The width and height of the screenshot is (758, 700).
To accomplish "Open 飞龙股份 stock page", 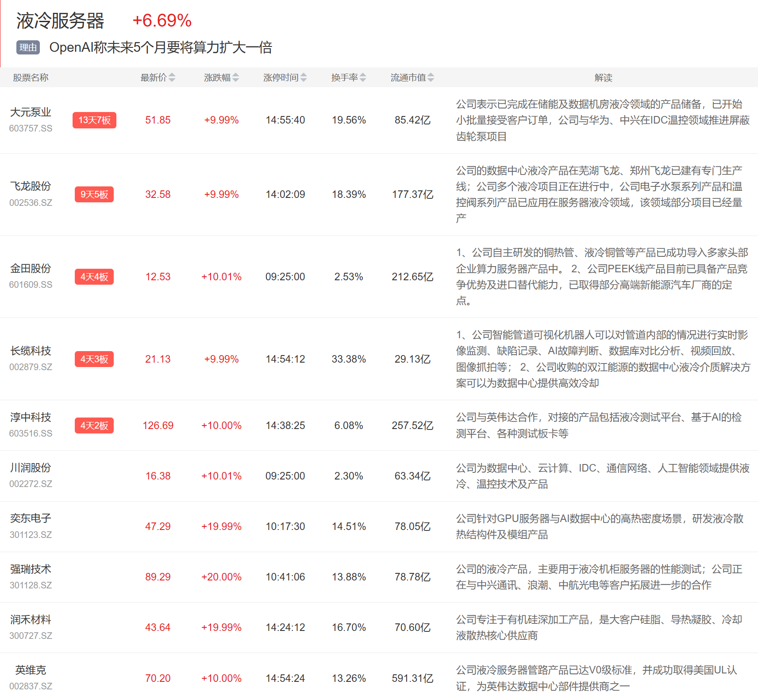I will [x=31, y=186].
